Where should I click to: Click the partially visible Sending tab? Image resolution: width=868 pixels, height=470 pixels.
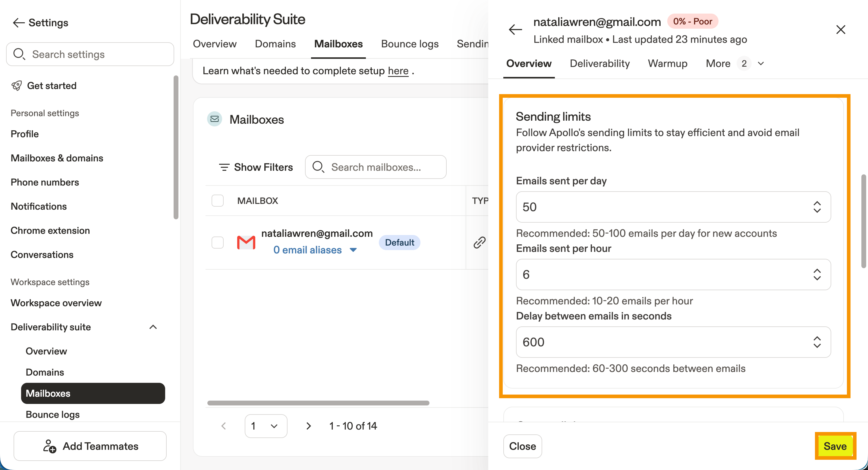[x=472, y=44]
